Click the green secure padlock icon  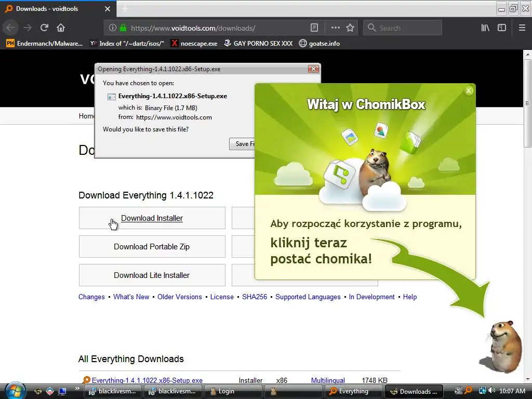[x=123, y=28]
